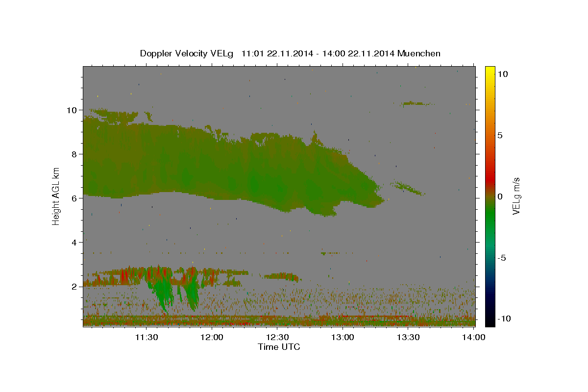
Task: Click the height tick label 6
Action: coord(74,198)
